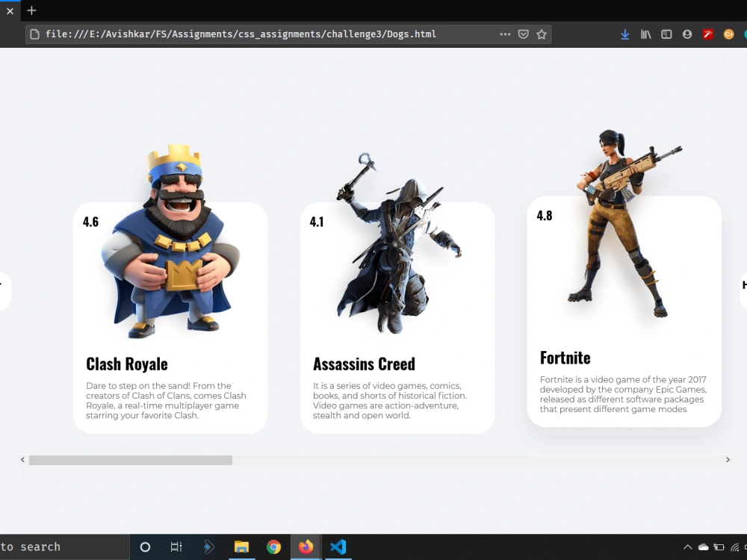
Task: Save page to Pocket
Action: (523, 34)
